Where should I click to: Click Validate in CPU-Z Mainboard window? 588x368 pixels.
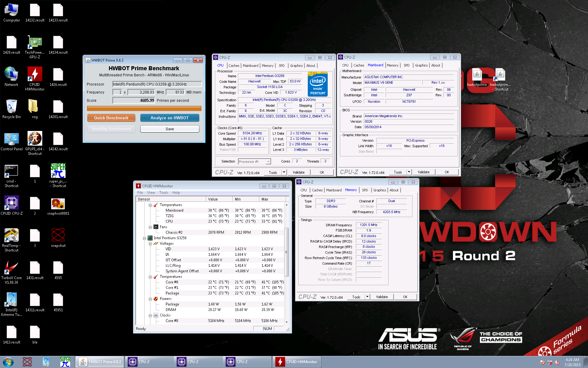[x=424, y=172]
